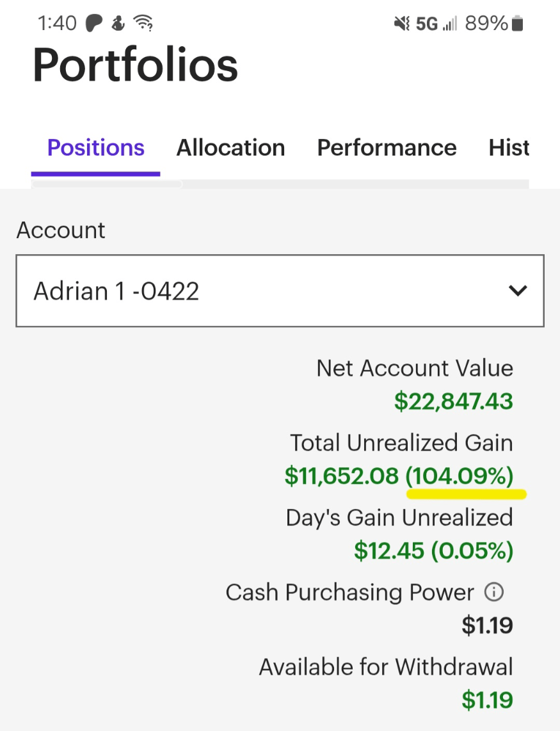Screen dimensions: 560x731
Task: Tap the Net Account Value amount $22,847.43
Action: tap(454, 401)
